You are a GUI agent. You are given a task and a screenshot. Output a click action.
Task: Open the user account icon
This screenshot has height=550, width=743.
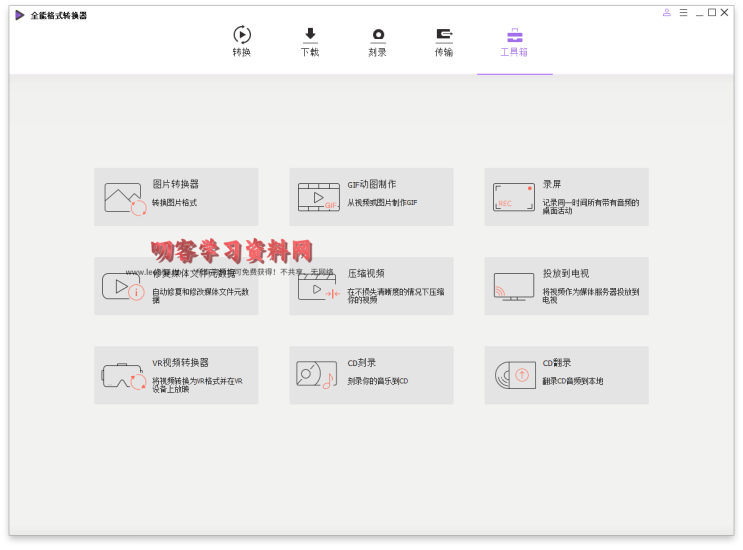click(x=667, y=13)
